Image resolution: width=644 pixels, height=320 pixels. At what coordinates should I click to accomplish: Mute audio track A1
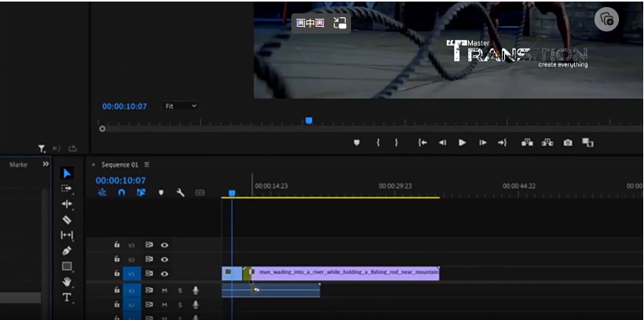[165, 290]
